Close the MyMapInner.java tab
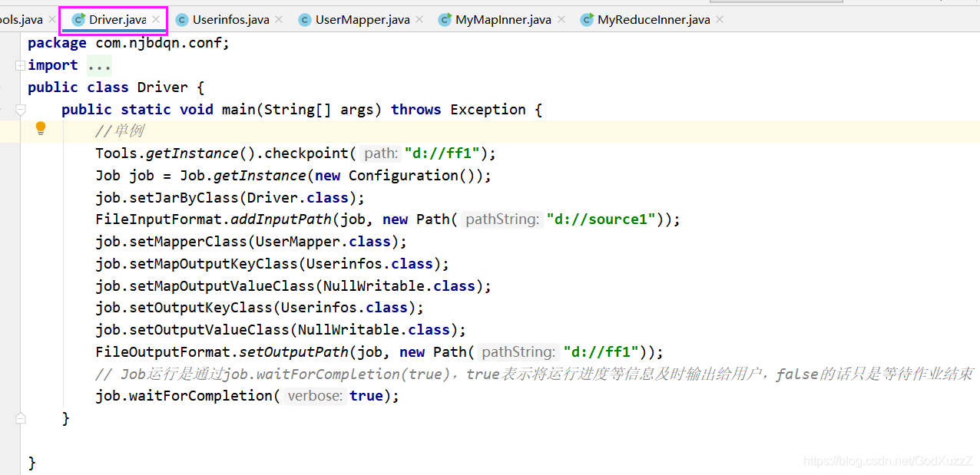 pyautogui.click(x=561, y=19)
